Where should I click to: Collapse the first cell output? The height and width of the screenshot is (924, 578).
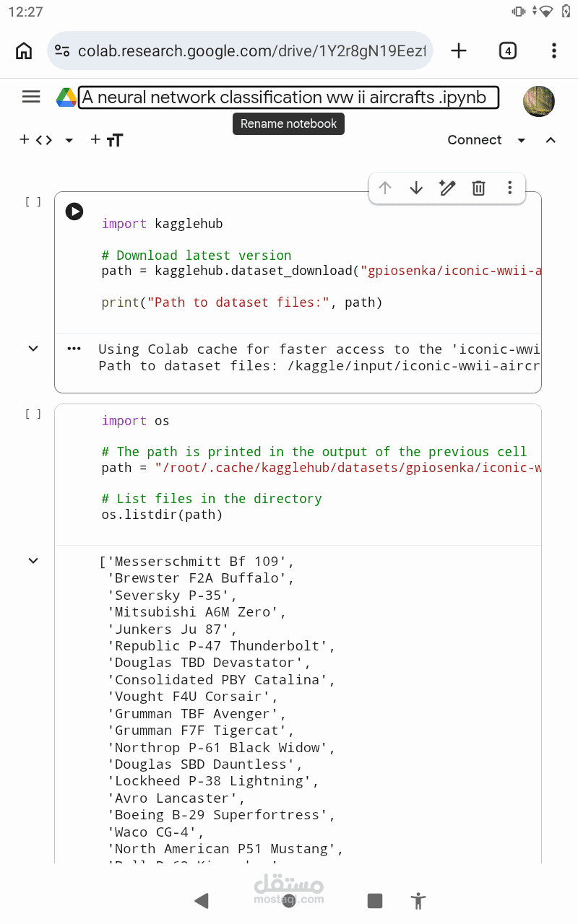point(33,349)
